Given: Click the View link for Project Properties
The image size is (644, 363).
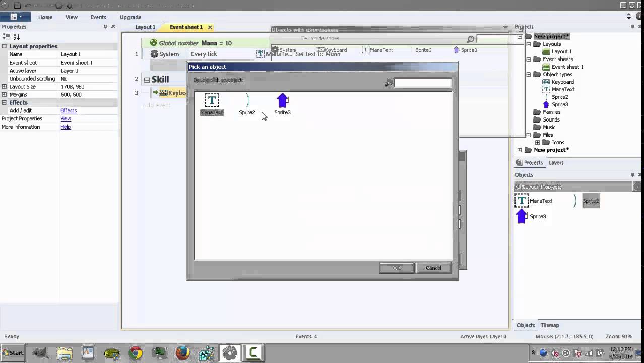Looking at the screenshot, I should [x=66, y=119].
